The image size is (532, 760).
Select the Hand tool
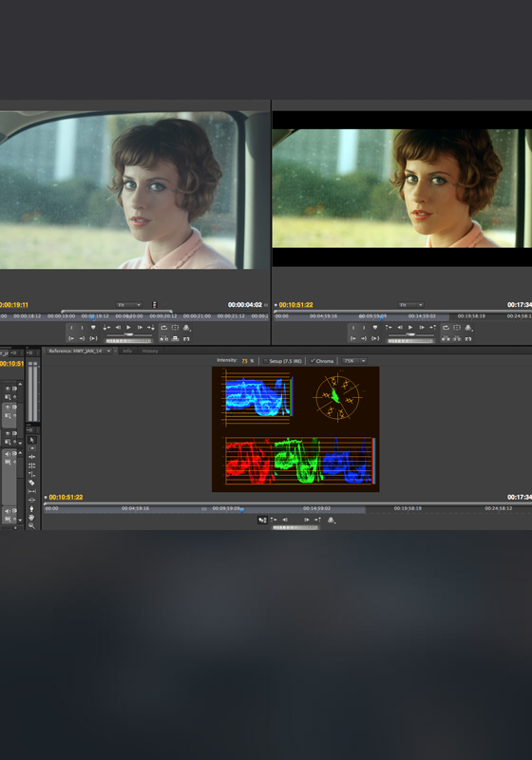pyautogui.click(x=32, y=517)
